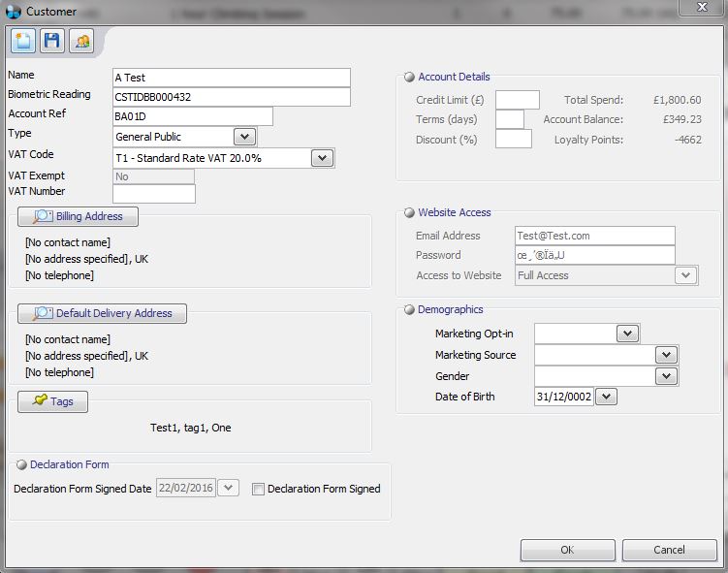Click the VAT Number input field
728x573 pixels.
click(x=154, y=194)
